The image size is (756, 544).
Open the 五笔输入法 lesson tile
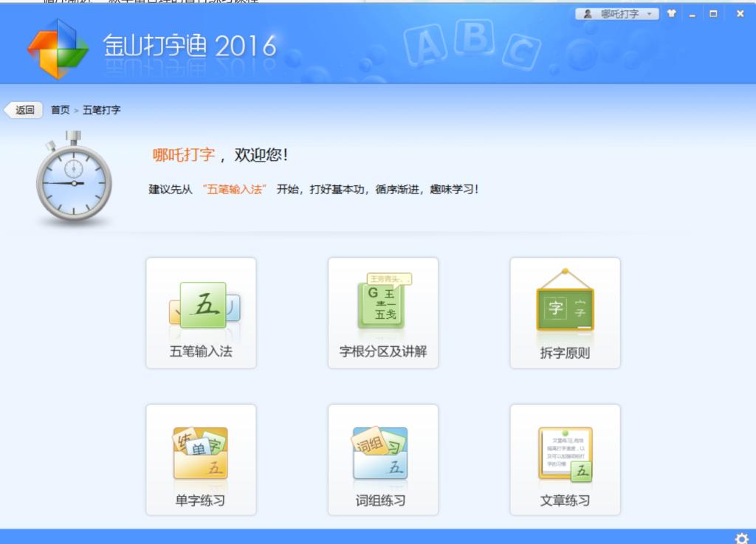[201, 312]
